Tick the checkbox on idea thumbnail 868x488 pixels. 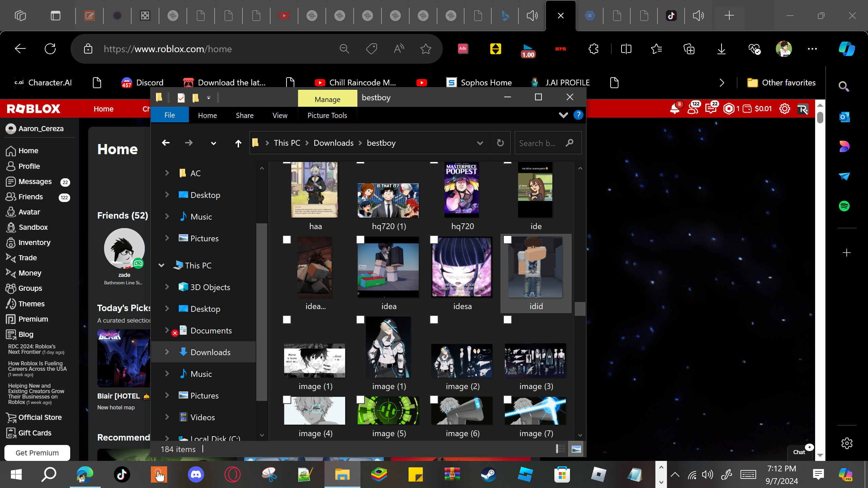point(360,240)
